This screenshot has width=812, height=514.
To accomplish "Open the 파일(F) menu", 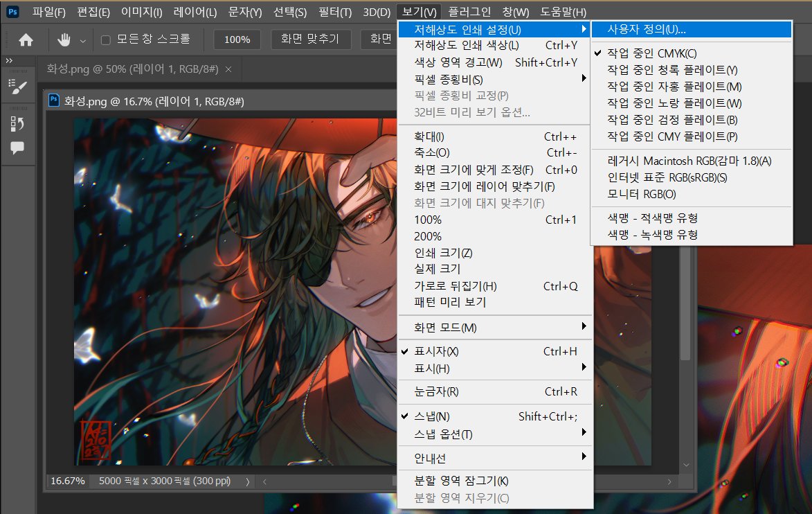I will (x=48, y=12).
